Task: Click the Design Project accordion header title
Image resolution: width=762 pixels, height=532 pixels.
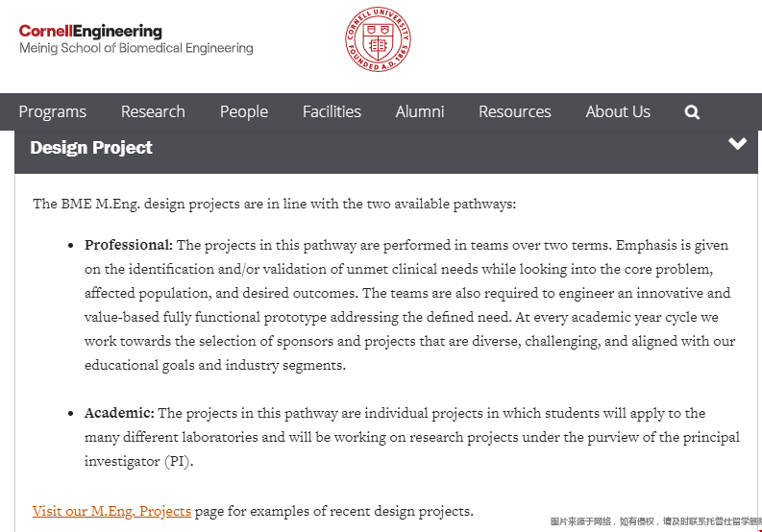Action: pyautogui.click(x=91, y=148)
